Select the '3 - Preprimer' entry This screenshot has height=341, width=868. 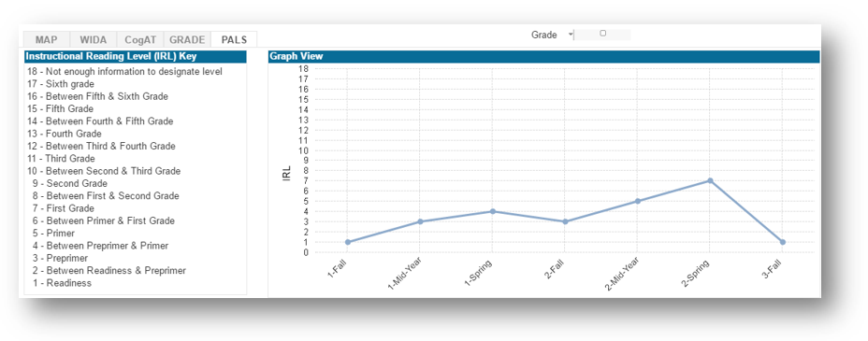(x=60, y=258)
